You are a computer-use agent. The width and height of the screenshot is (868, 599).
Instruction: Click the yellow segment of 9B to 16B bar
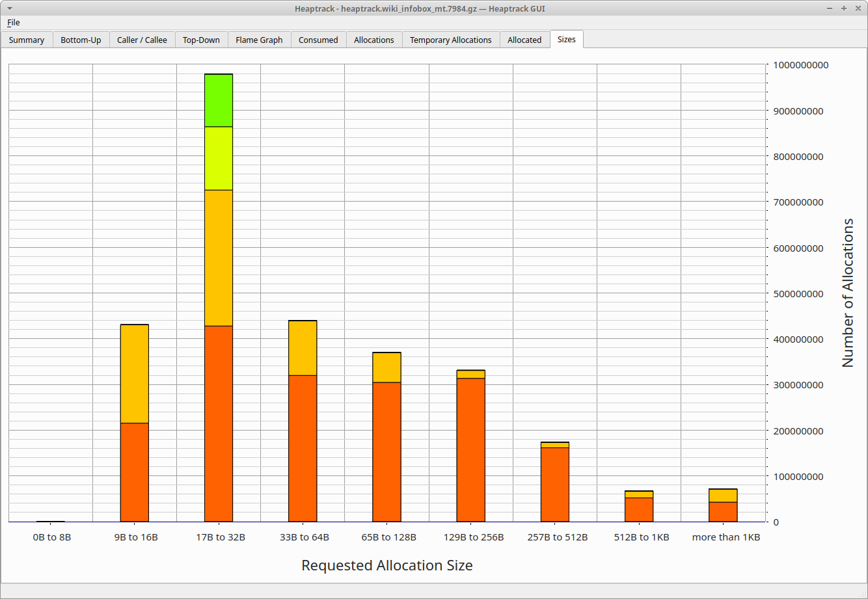point(135,373)
